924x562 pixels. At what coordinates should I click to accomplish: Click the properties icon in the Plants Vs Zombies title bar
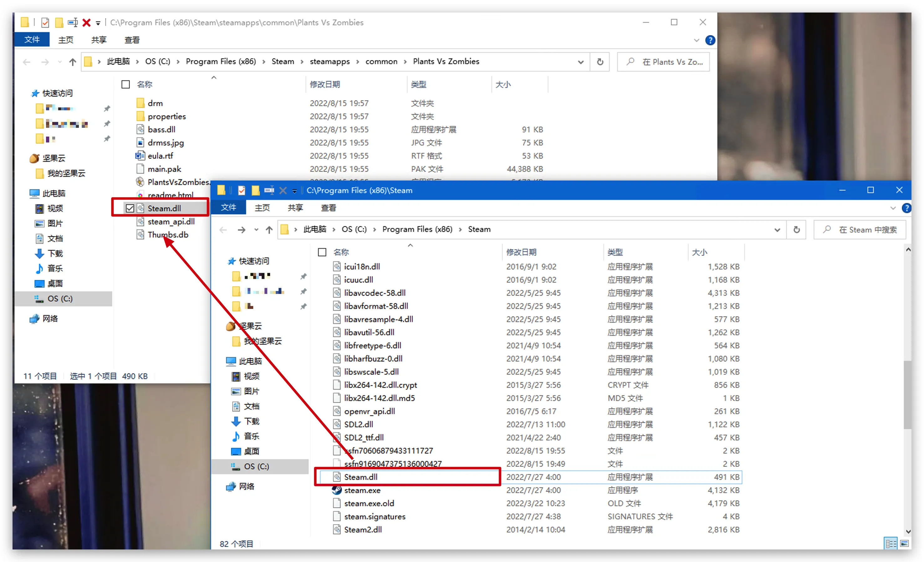pyautogui.click(x=45, y=23)
